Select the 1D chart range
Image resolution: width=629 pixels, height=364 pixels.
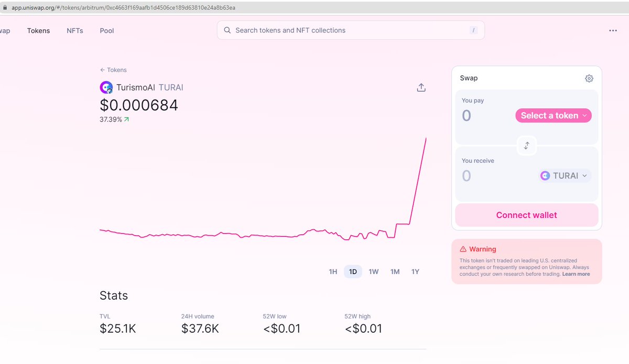coord(353,272)
